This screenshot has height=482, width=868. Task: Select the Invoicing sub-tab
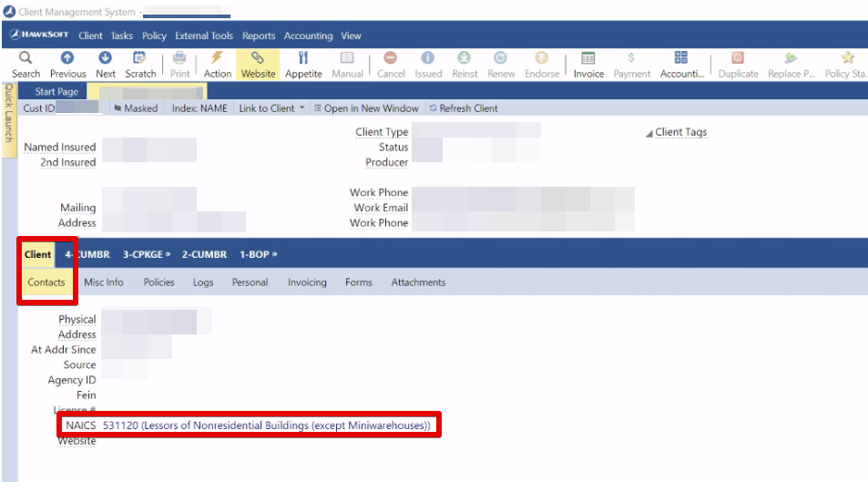(x=307, y=282)
